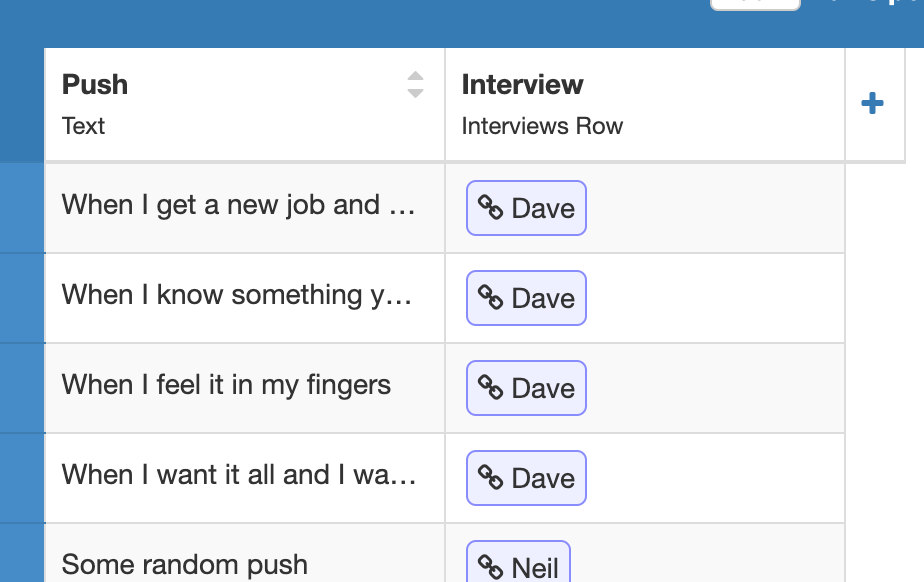
Task: Open Dave link for "feel it in my fingers" row
Action: [x=543, y=388]
